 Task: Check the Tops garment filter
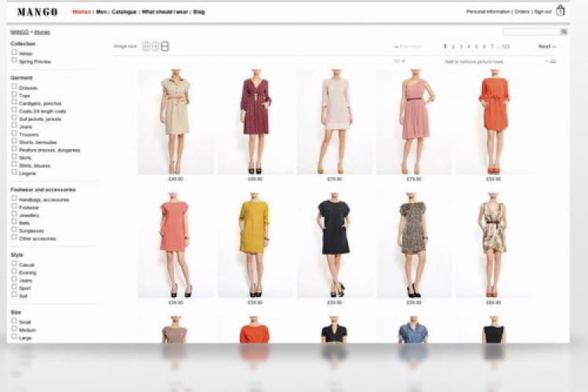14,95
